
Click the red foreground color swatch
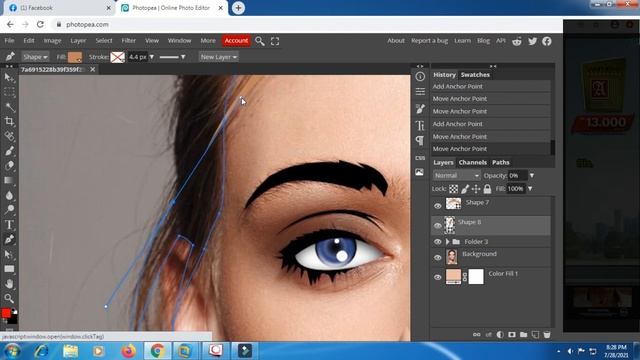(x=6, y=313)
